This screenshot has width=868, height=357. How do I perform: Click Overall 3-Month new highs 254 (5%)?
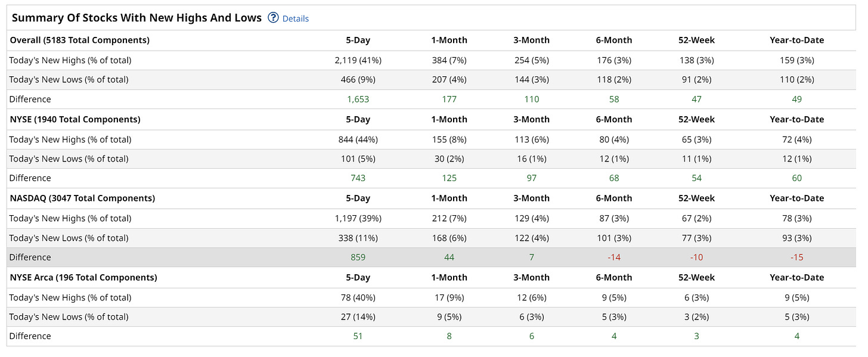click(x=532, y=60)
